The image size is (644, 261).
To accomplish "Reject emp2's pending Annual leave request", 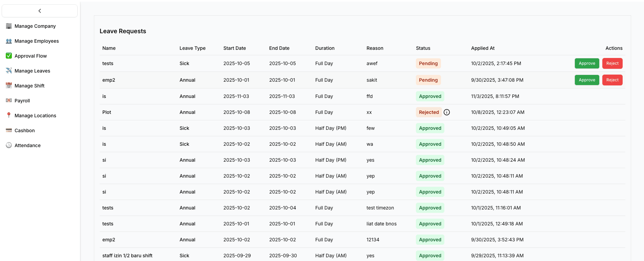I will (x=612, y=80).
